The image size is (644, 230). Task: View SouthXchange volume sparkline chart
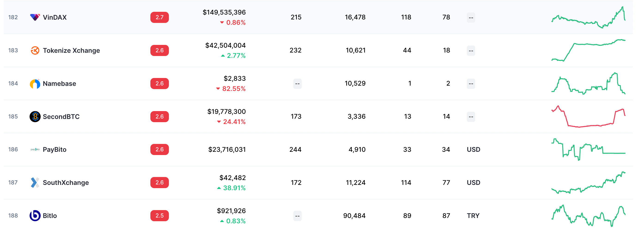point(589,183)
